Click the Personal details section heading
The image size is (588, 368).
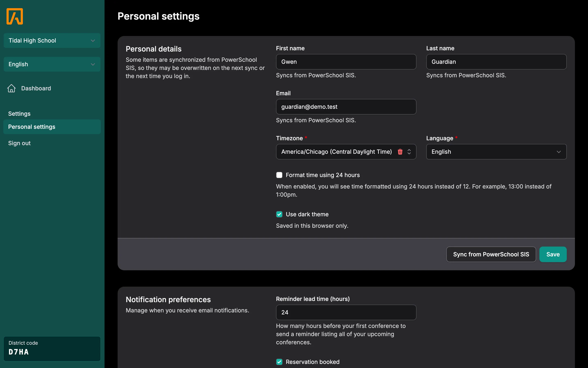(x=154, y=49)
